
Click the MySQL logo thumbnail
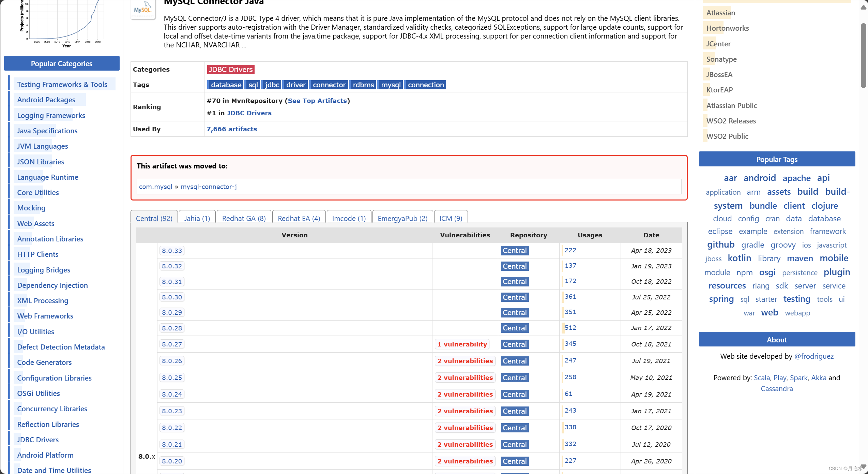tap(143, 10)
